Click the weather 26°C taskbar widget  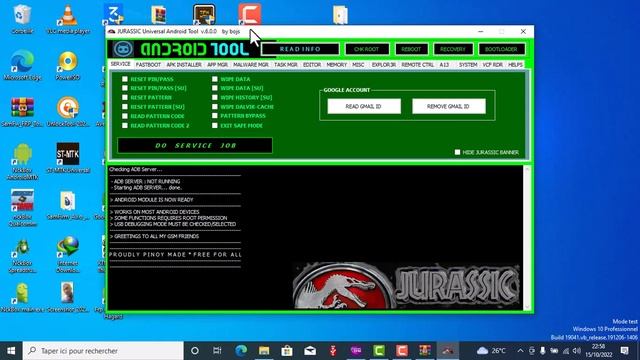[491, 351]
